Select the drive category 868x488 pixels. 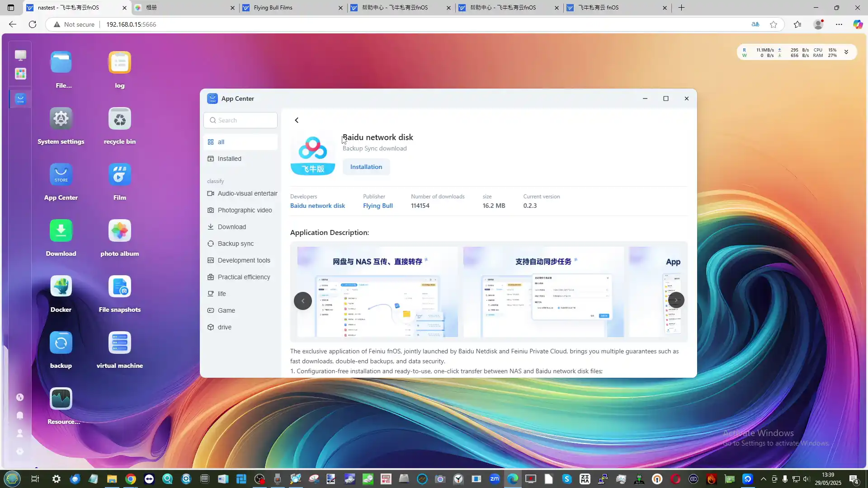[241, 327]
